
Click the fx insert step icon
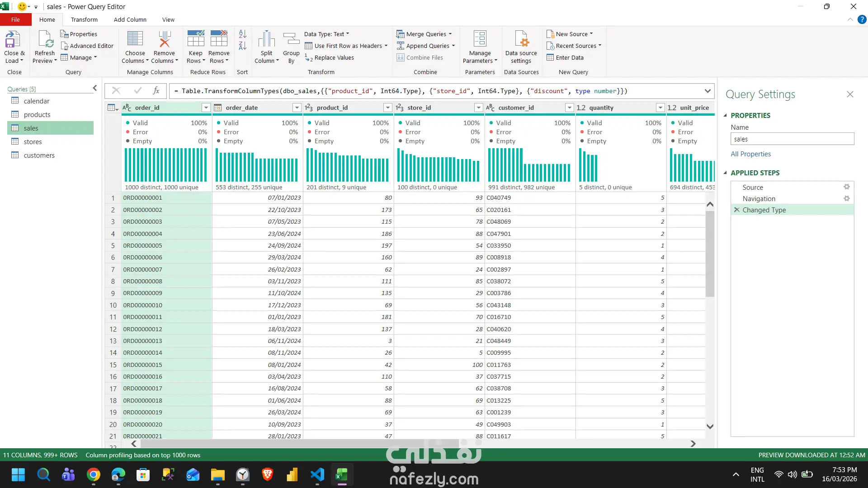156,91
